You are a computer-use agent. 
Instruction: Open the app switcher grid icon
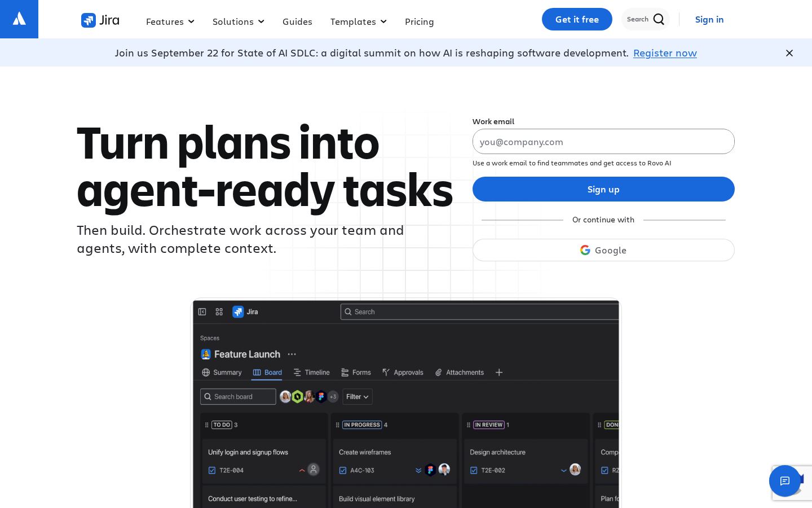(x=219, y=312)
